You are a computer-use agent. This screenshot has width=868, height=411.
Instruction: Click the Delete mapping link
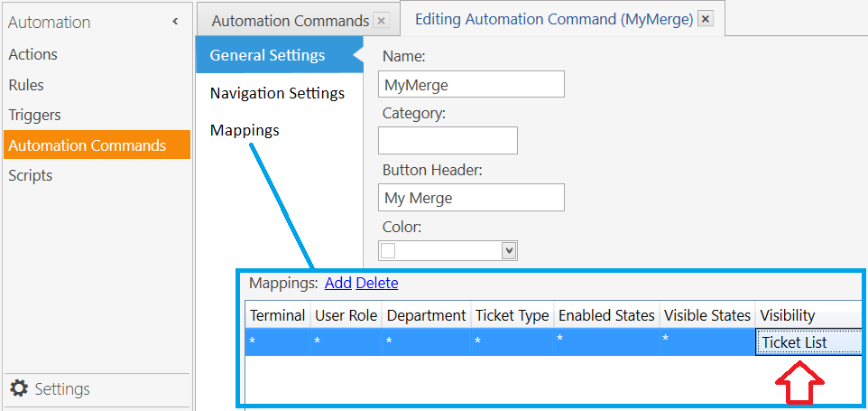point(377,283)
